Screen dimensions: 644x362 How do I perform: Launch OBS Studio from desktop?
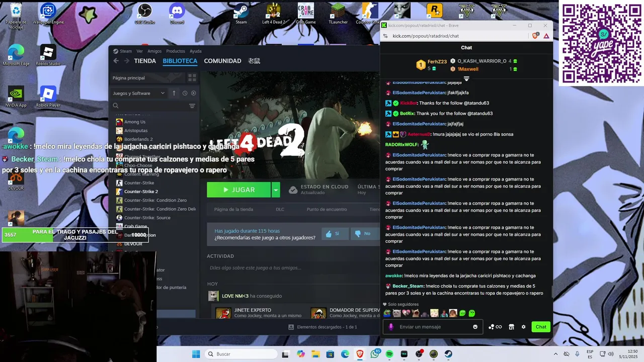tap(145, 14)
